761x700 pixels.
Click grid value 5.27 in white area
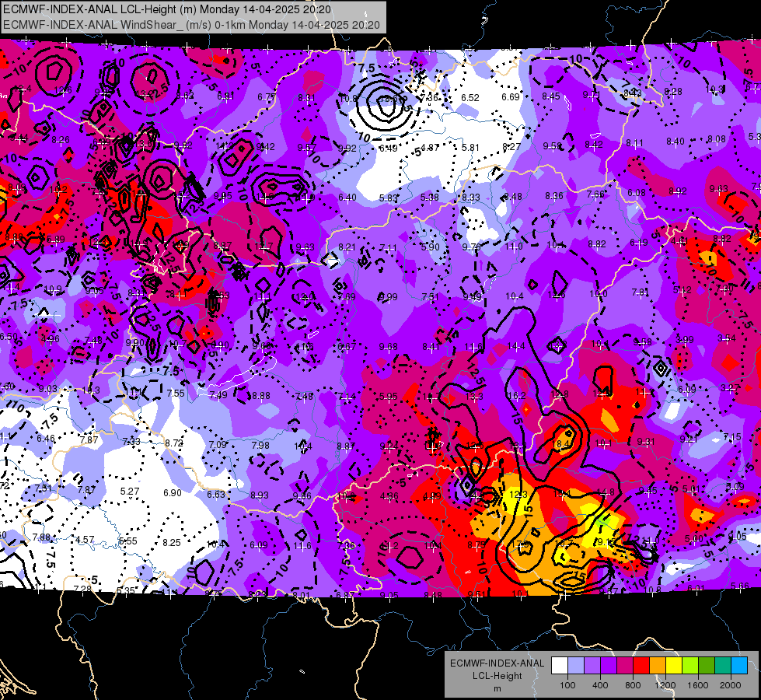(130, 491)
